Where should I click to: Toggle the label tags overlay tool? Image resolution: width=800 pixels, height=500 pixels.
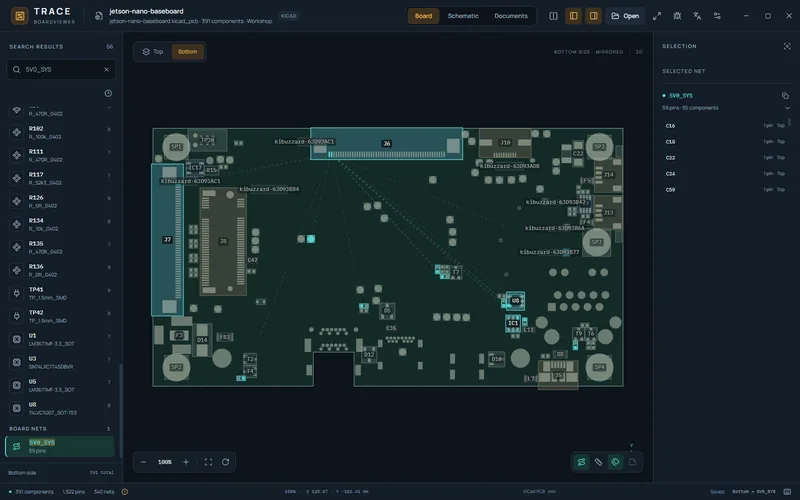615,462
